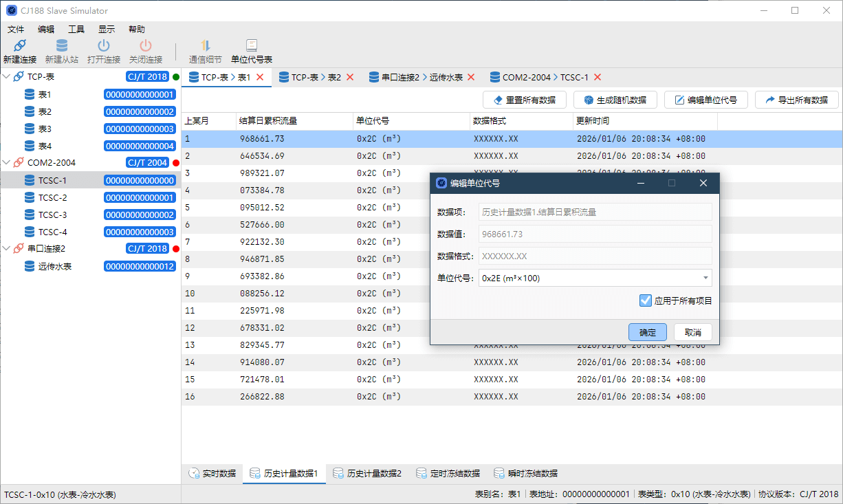Click the 新建连接 toolbar icon
843x504 pixels.
(19, 46)
